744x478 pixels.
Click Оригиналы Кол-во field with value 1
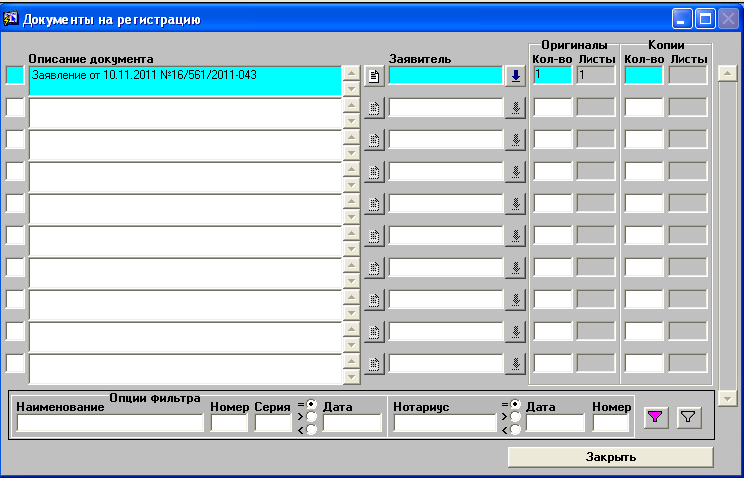pyautogui.click(x=553, y=75)
